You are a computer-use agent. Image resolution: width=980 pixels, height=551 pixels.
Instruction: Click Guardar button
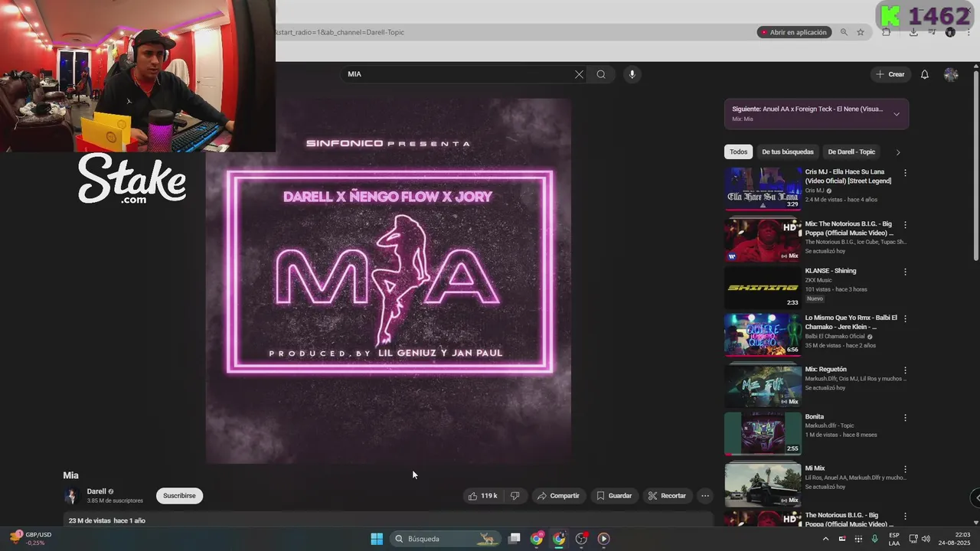point(614,496)
